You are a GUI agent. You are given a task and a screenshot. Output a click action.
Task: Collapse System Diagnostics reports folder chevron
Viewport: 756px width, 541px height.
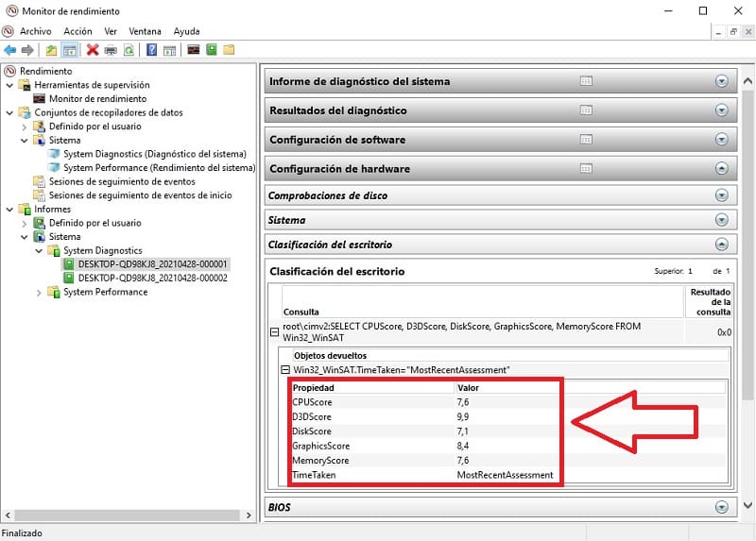pyautogui.click(x=39, y=251)
